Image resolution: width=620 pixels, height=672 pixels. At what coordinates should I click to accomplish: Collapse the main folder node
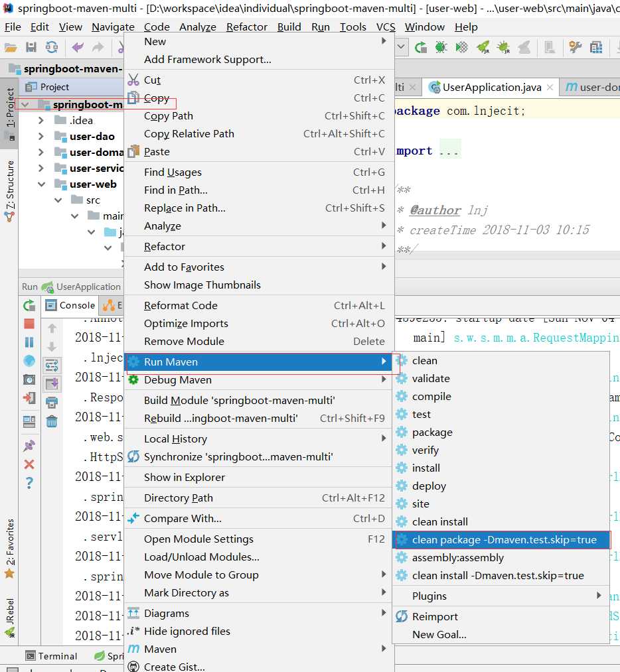click(74, 216)
